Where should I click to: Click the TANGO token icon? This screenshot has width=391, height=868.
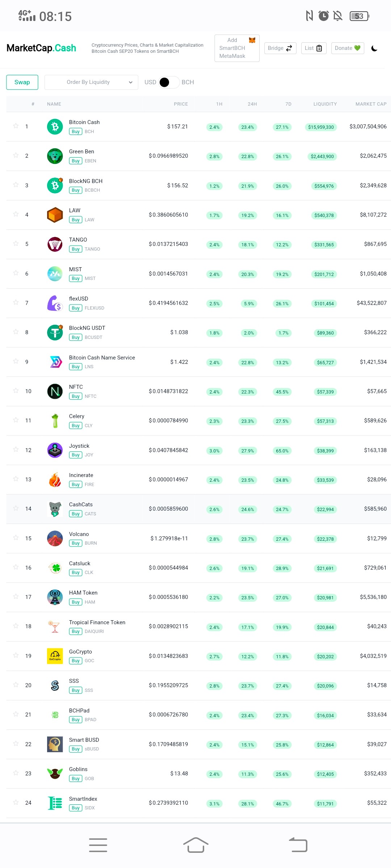tap(55, 244)
